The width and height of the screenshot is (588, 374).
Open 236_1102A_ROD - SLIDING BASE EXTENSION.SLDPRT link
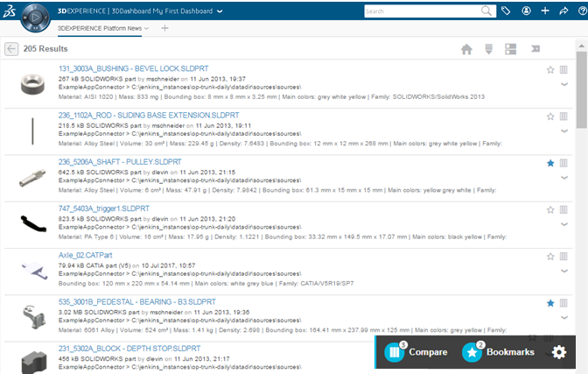coord(149,116)
